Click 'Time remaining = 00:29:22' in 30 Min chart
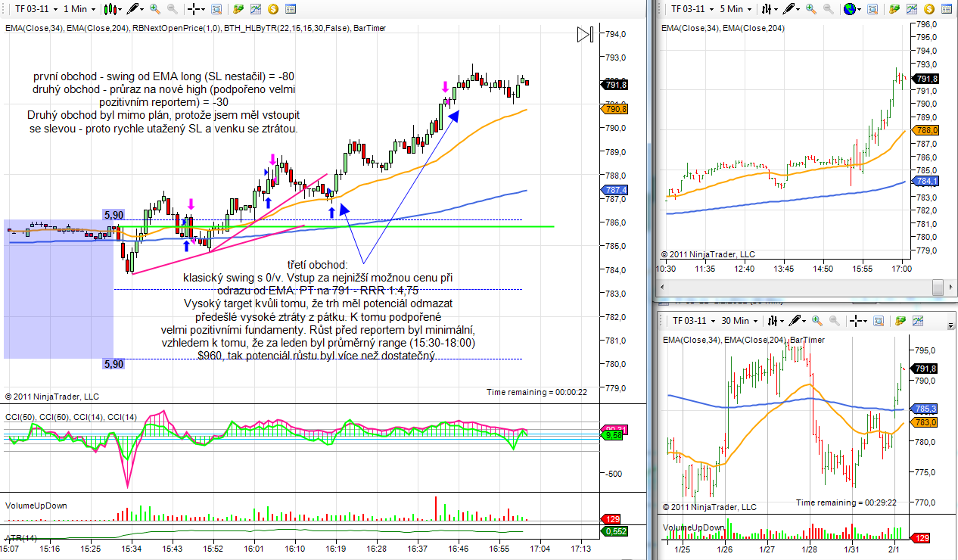The height and width of the screenshot is (560, 958). click(846, 503)
